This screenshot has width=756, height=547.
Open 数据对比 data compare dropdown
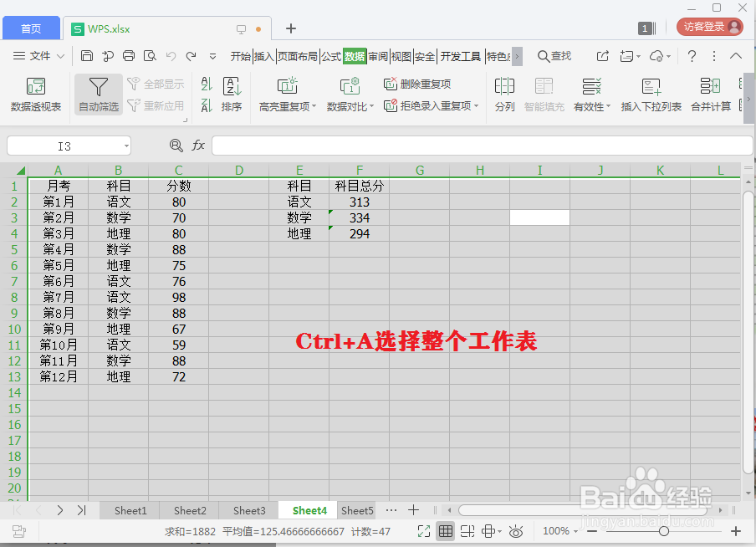click(350, 95)
